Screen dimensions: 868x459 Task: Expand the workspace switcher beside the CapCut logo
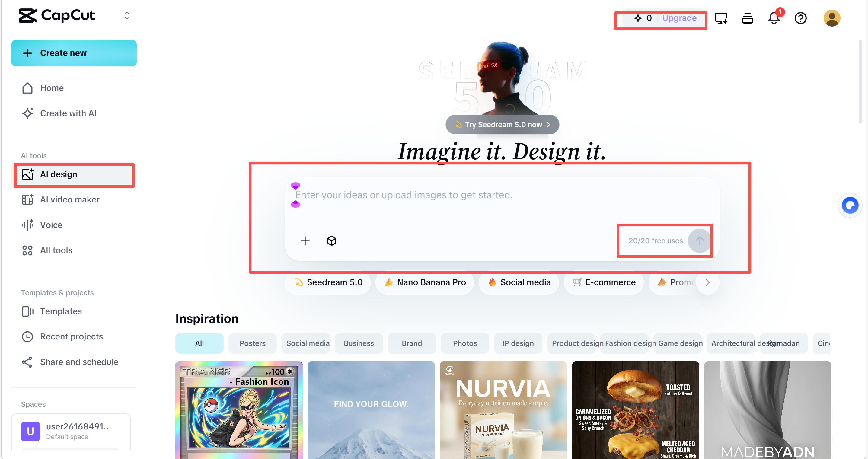(x=127, y=15)
